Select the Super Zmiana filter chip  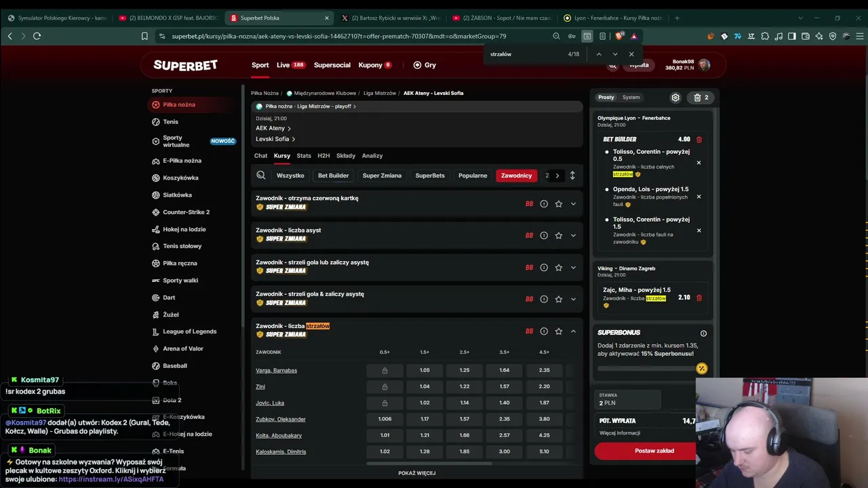pos(382,176)
